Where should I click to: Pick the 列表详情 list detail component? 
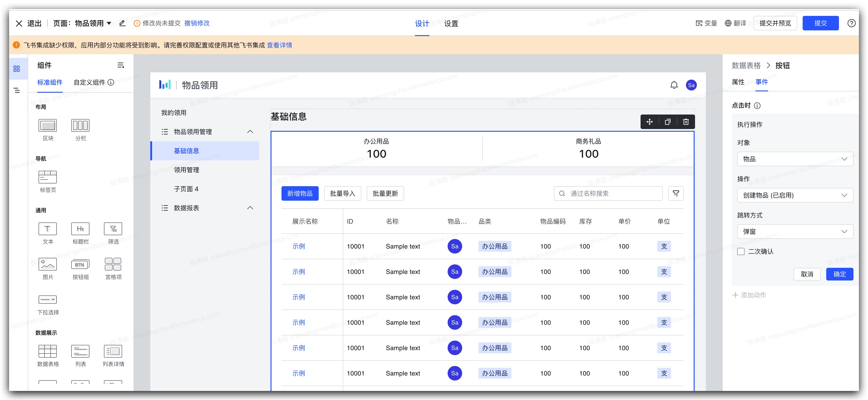[x=113, y=356]
